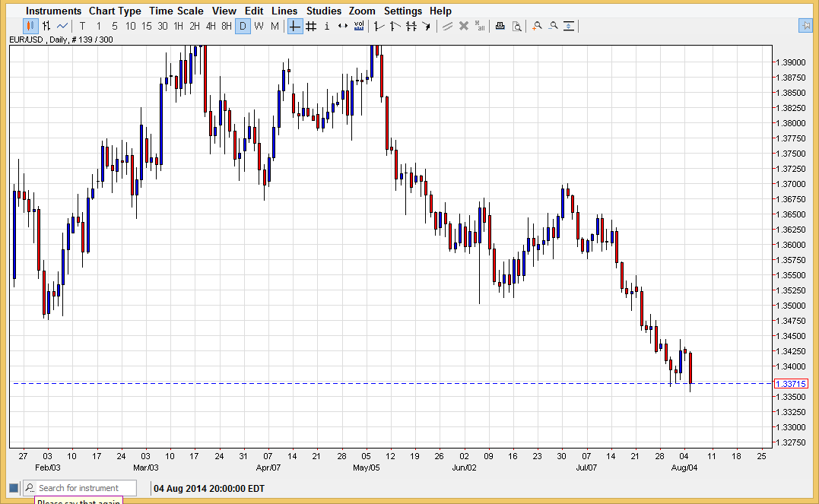Image resolution: width=819 pixels, height=504 pixels.
Task: Click the arrow line drawing tool
Action: (427, 26)
